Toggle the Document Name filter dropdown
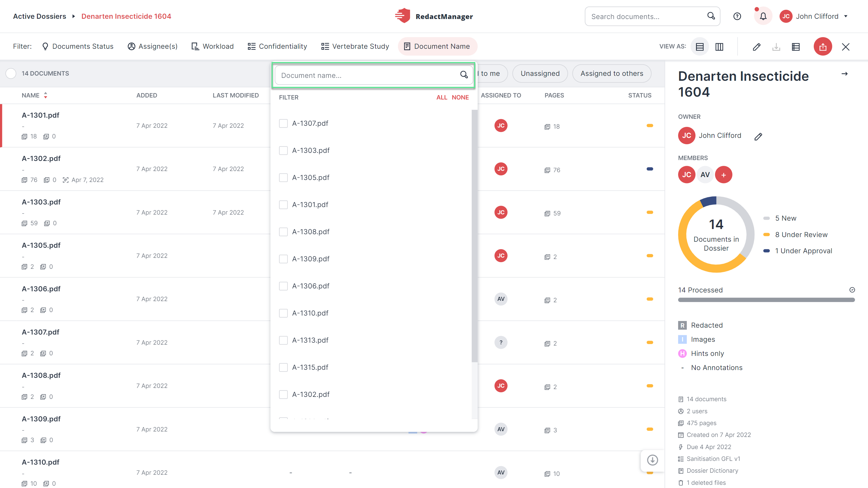Image resolution: width=868 pixels, height=488 pixels. tap(437, 46)
